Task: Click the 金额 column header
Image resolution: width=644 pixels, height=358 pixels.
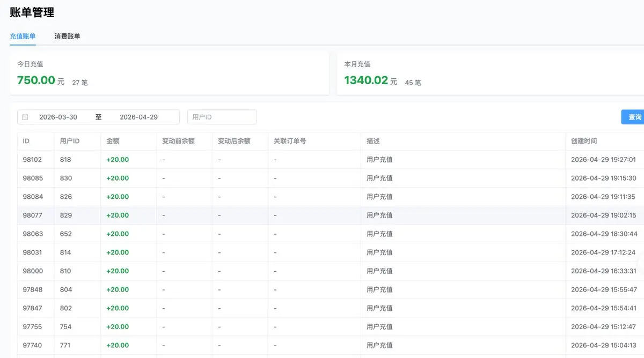Action: [x=113, y=141]
